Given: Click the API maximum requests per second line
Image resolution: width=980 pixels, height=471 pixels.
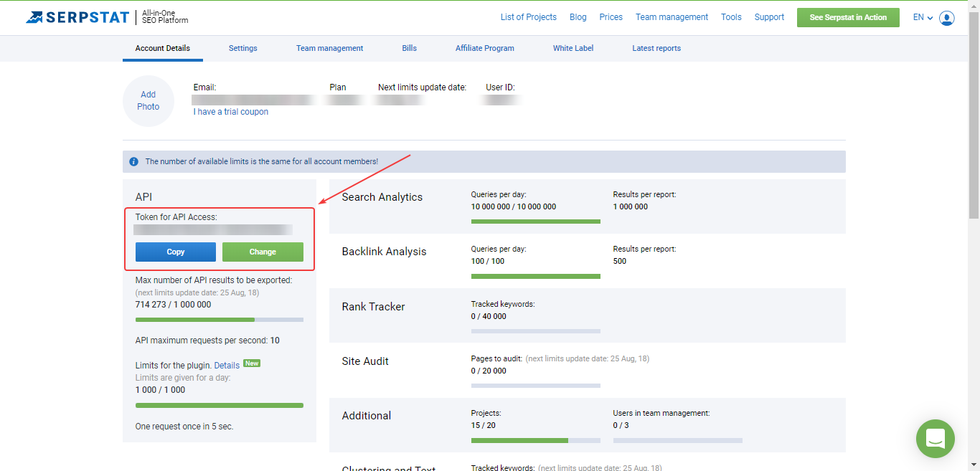Looking at the screenshot, I should pos(207,341).
